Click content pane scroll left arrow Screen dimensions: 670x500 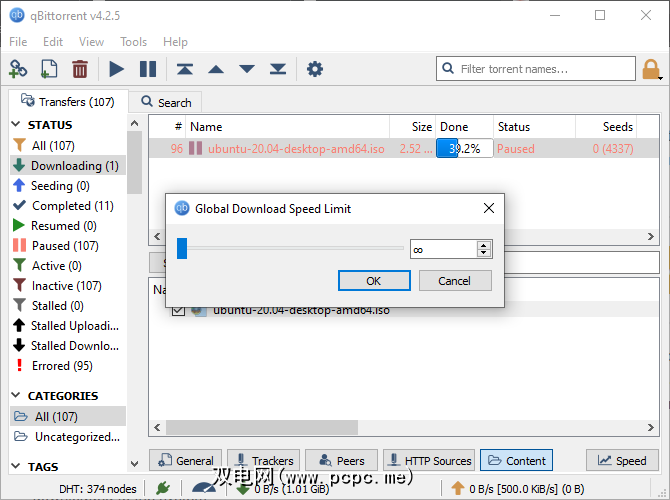157,427
